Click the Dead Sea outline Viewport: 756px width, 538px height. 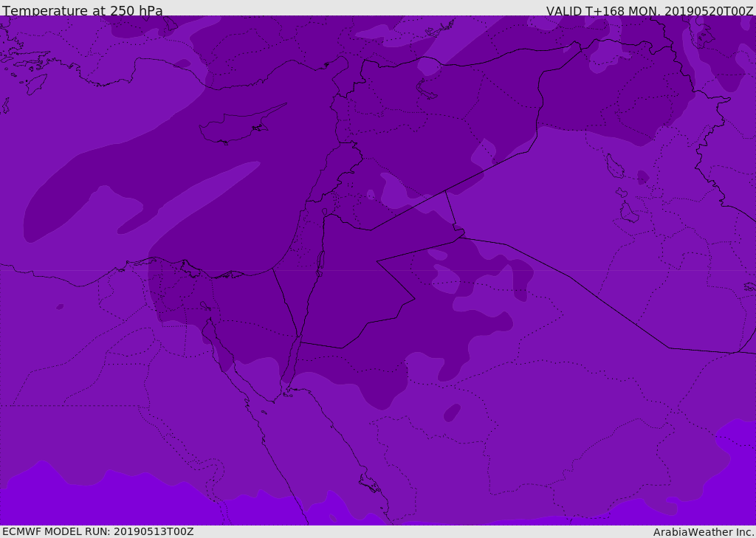[320, 261]
